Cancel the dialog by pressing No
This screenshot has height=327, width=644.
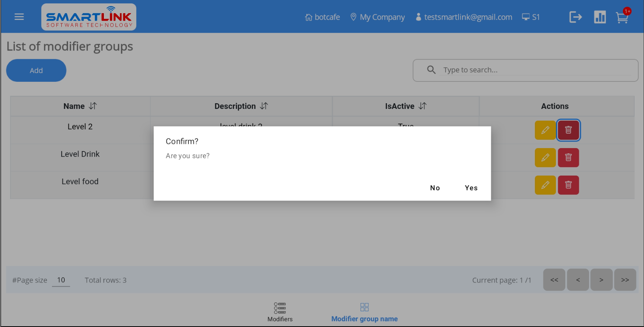(435, 188)
